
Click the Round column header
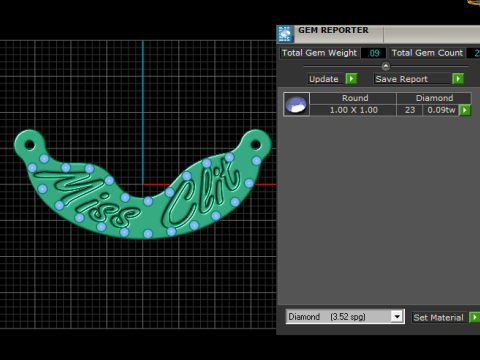[353, 98]
